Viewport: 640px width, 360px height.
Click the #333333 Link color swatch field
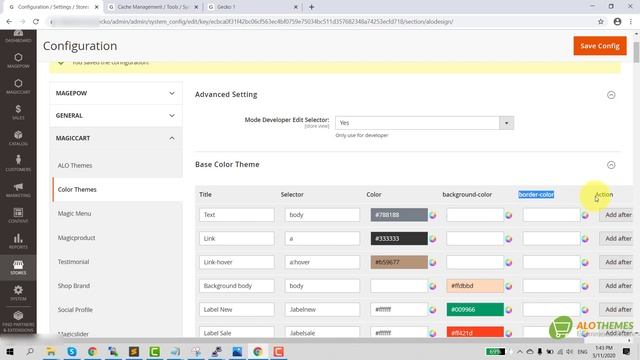coord(399,238)
